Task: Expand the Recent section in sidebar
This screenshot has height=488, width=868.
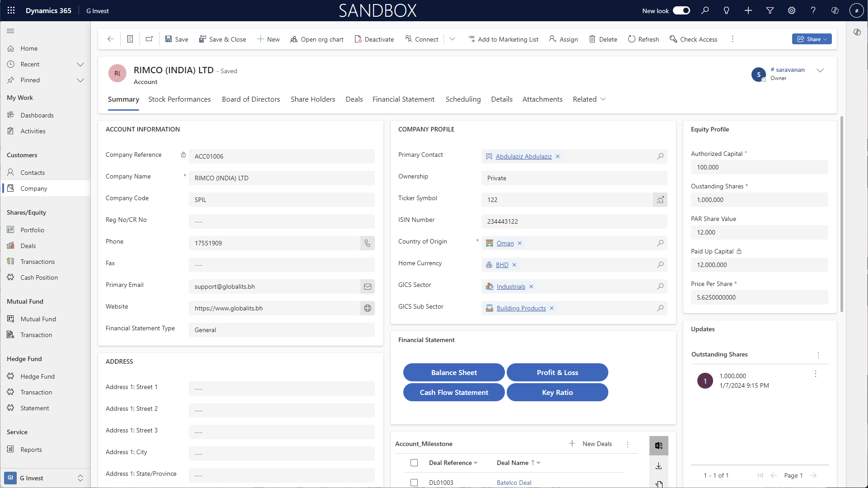Action: point(80,64)
